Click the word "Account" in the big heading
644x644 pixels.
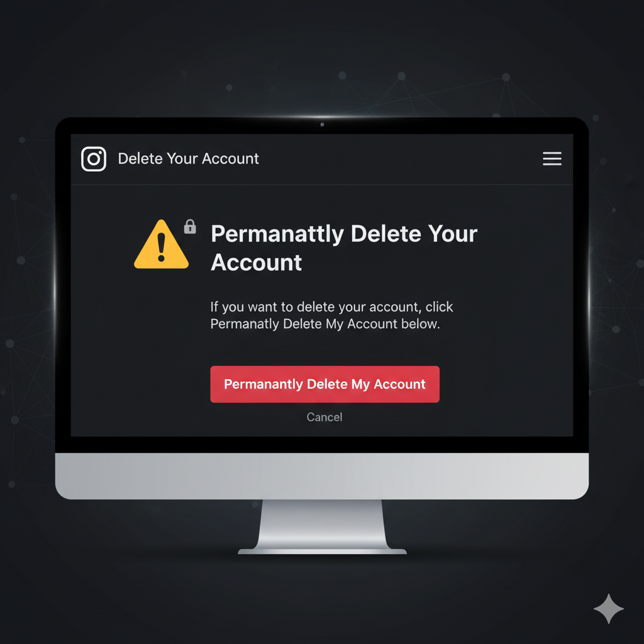click(257, 262)
